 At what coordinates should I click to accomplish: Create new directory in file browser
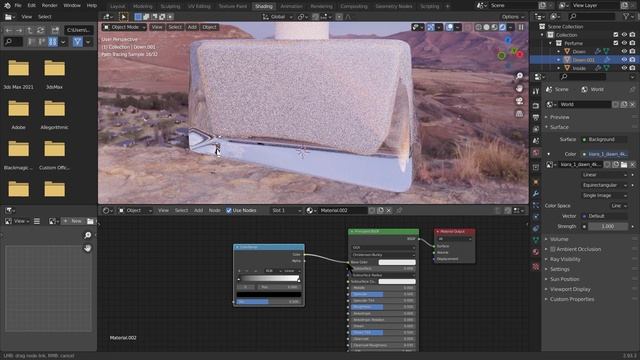coord(55,30)
